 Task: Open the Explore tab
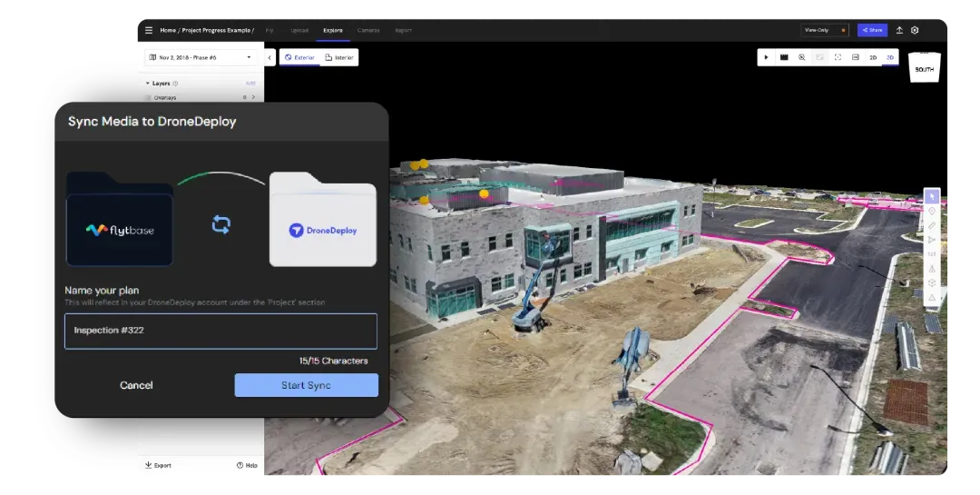pos(332,30)
